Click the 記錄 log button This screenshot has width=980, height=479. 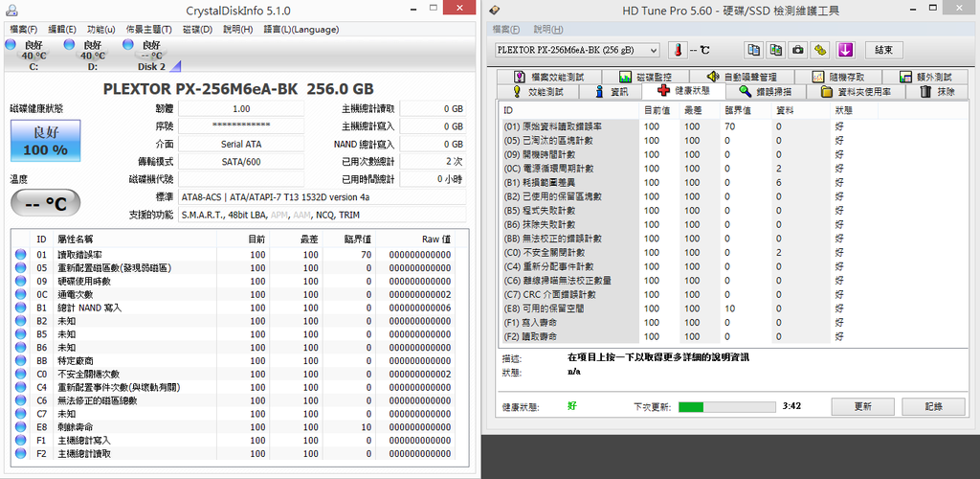(934, 406)
